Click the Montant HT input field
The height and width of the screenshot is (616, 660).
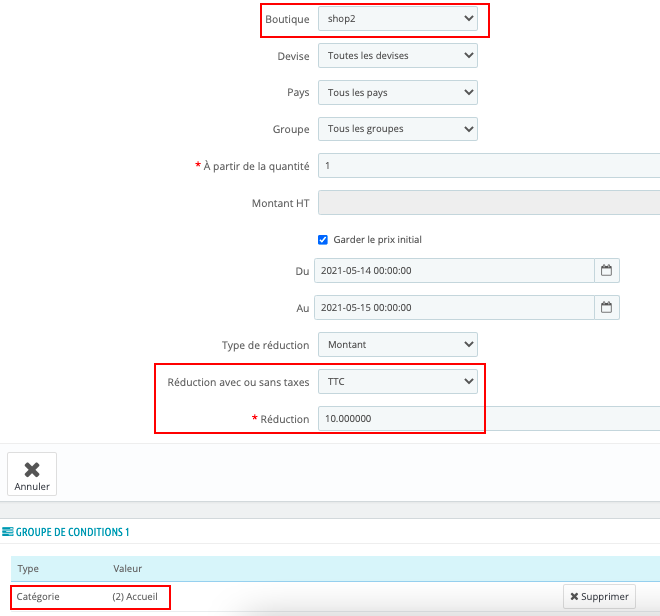click(x=489, y=203)
